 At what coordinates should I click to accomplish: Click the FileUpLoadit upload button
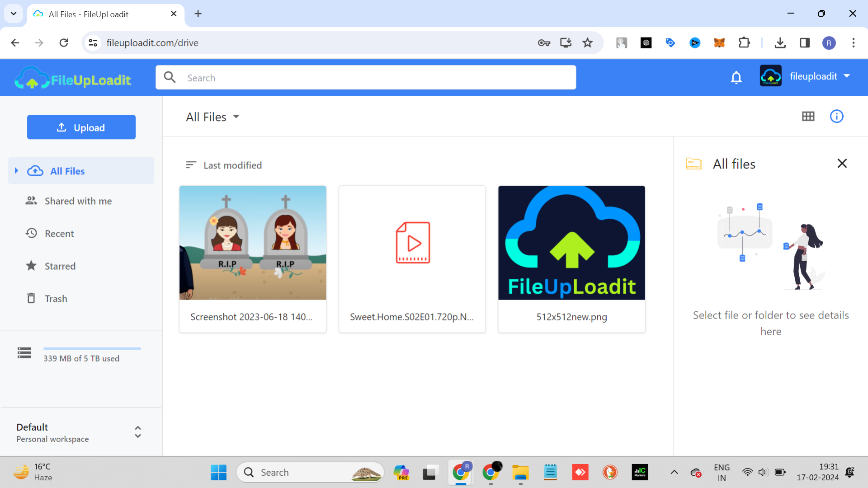pyautogui.click(x=81, y=127)
